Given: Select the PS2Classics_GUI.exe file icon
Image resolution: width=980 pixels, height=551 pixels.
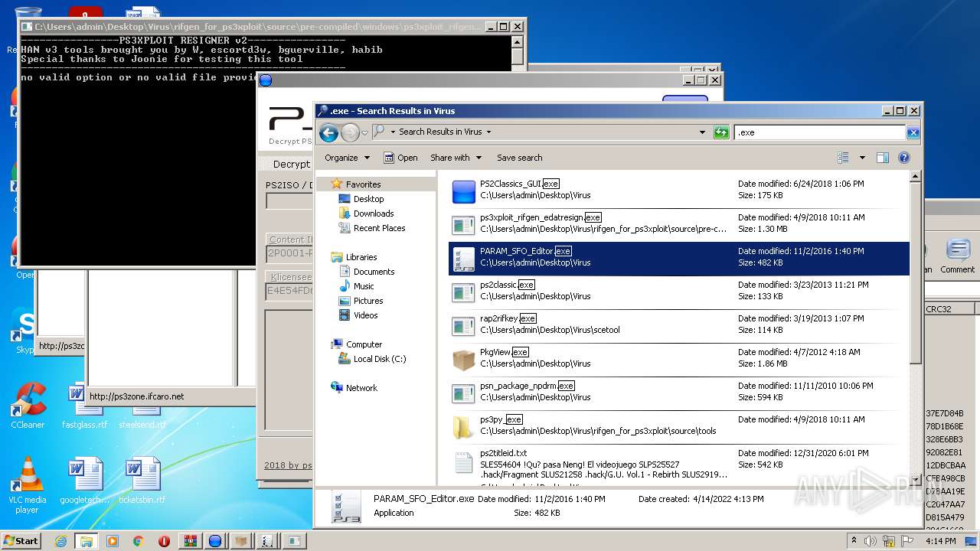Looking at the screenshot, I should point(464,191).
